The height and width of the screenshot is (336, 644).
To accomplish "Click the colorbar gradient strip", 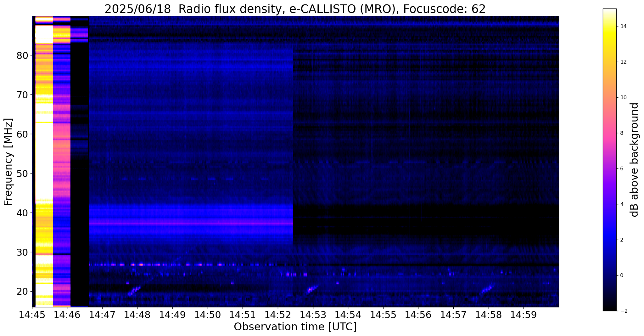I will click(609, 160).
